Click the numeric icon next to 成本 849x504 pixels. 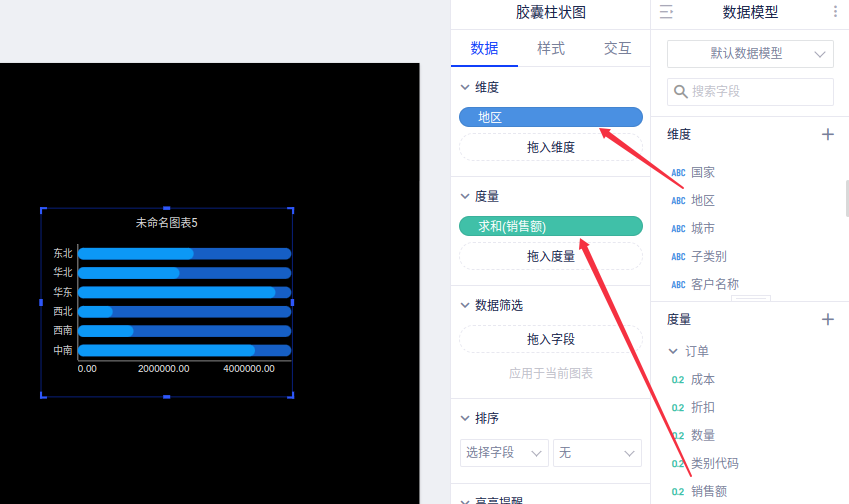pyautogui.click(x=678, y=380)
